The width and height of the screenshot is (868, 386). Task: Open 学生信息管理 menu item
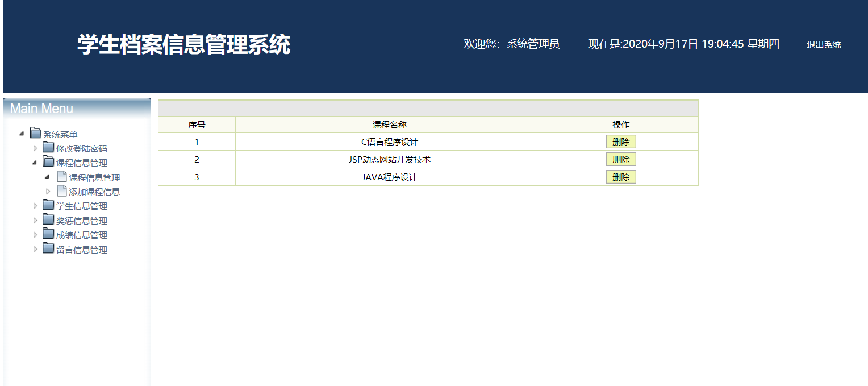pyautogui.click(x=82, y=206)
